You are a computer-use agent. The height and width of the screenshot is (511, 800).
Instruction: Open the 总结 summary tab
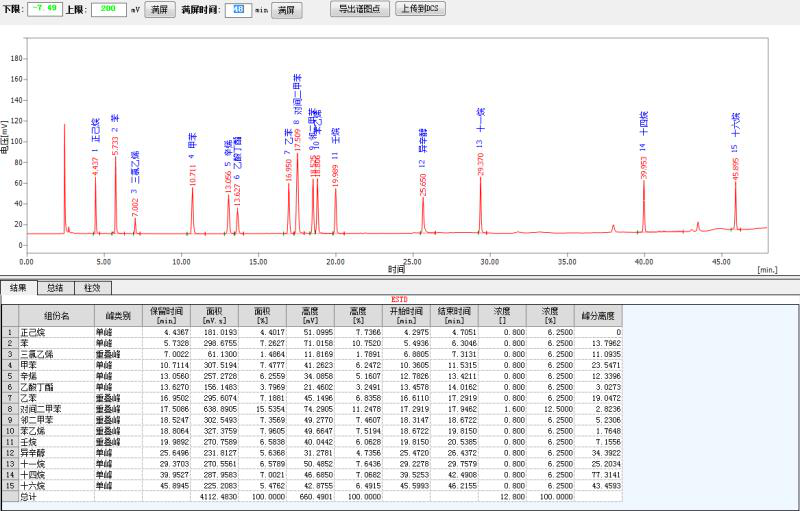coord(55,288)
